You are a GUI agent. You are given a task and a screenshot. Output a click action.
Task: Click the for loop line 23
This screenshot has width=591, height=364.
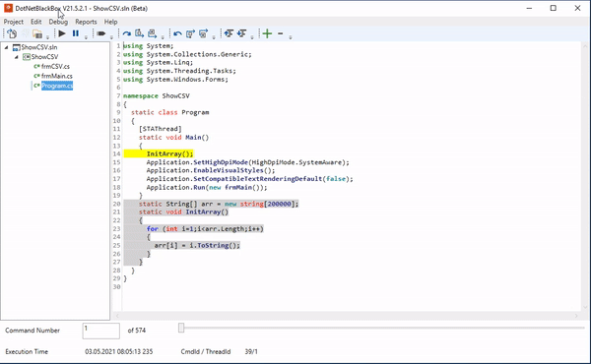(205, 228)
